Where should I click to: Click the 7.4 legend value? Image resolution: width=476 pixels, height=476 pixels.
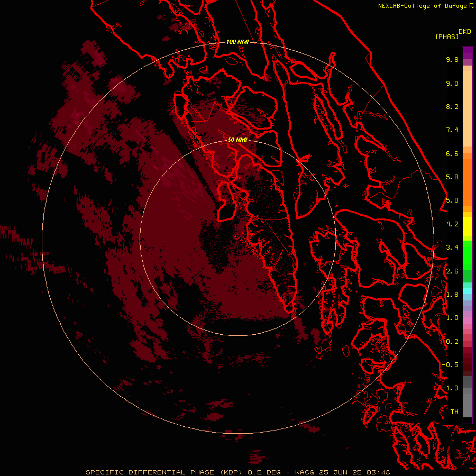click(x=452, y=130)
